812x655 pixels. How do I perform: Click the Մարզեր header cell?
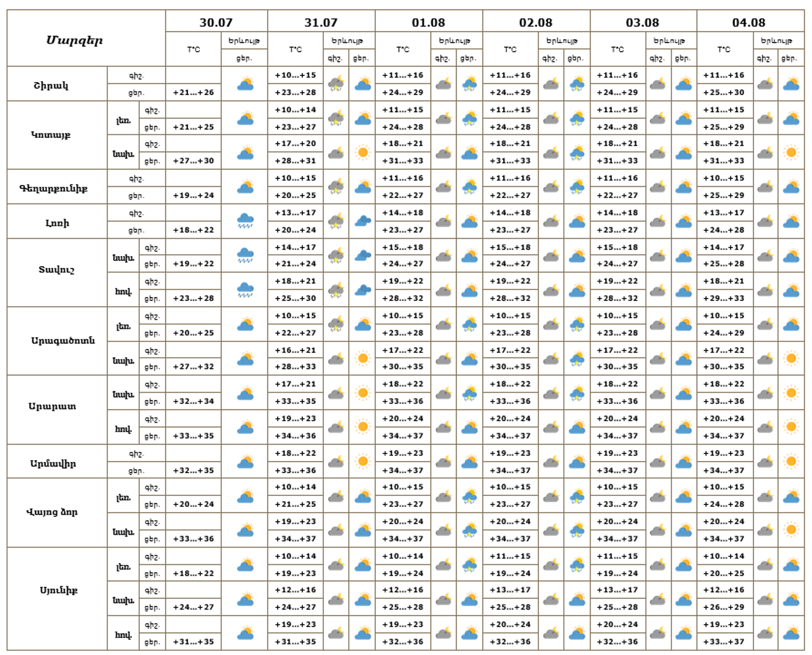coord(74,40)
